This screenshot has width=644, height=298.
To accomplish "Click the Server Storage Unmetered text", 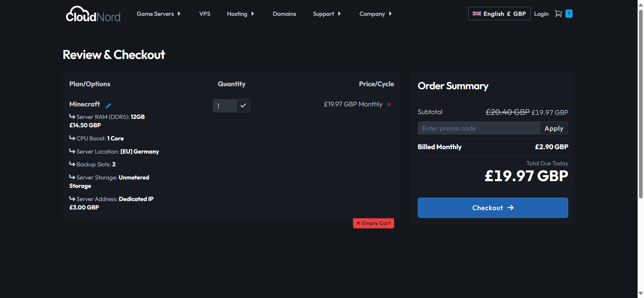I will [x=109, y=181].
